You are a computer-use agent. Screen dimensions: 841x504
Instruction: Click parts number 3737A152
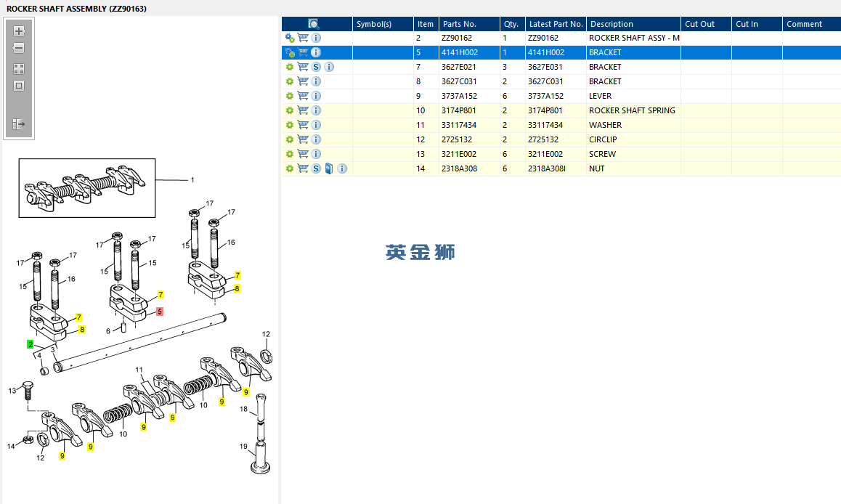click(x=459, y=96)
